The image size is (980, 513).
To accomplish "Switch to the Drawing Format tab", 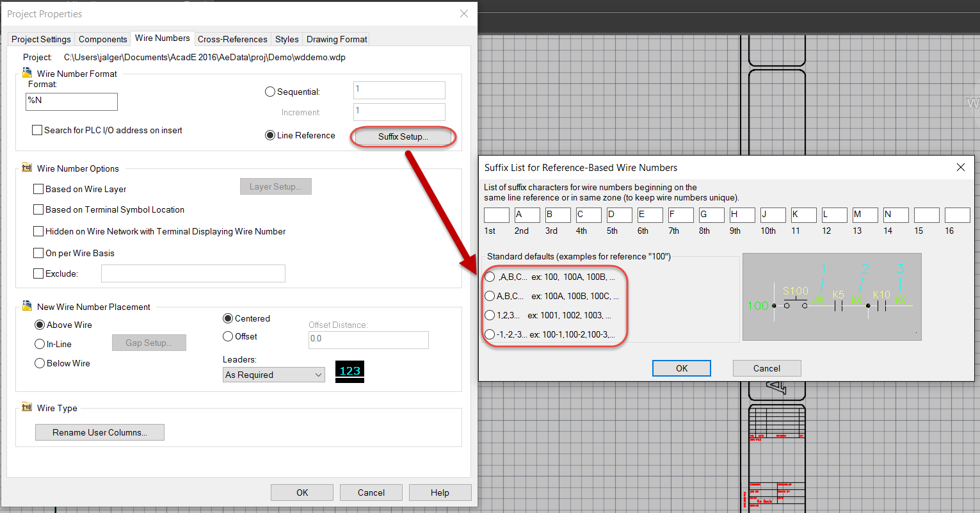I will (336, 38).
